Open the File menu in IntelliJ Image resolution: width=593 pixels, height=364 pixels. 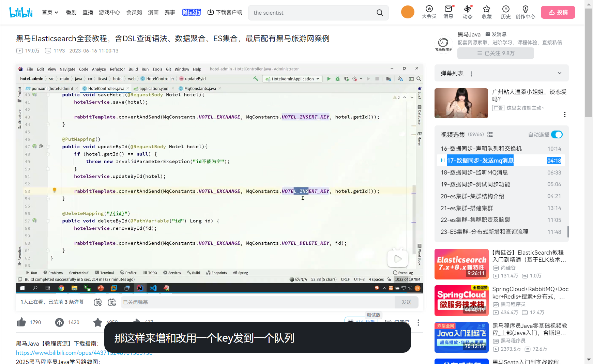[x=30, y=69]
